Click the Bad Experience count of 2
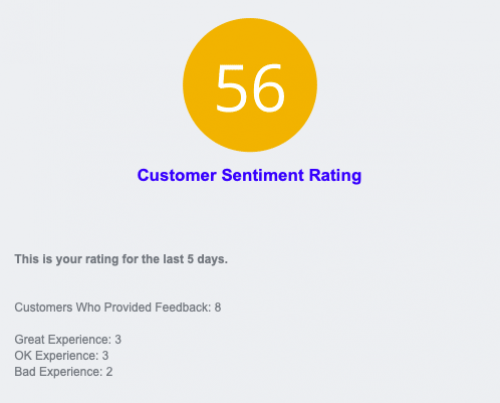The width and height of the screenshot is (500, 403). pyautogui.click(x=109, y=372)
